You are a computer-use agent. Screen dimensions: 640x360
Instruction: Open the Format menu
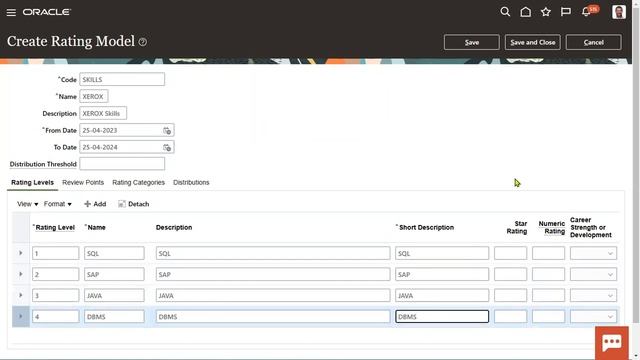click(58, 204)
